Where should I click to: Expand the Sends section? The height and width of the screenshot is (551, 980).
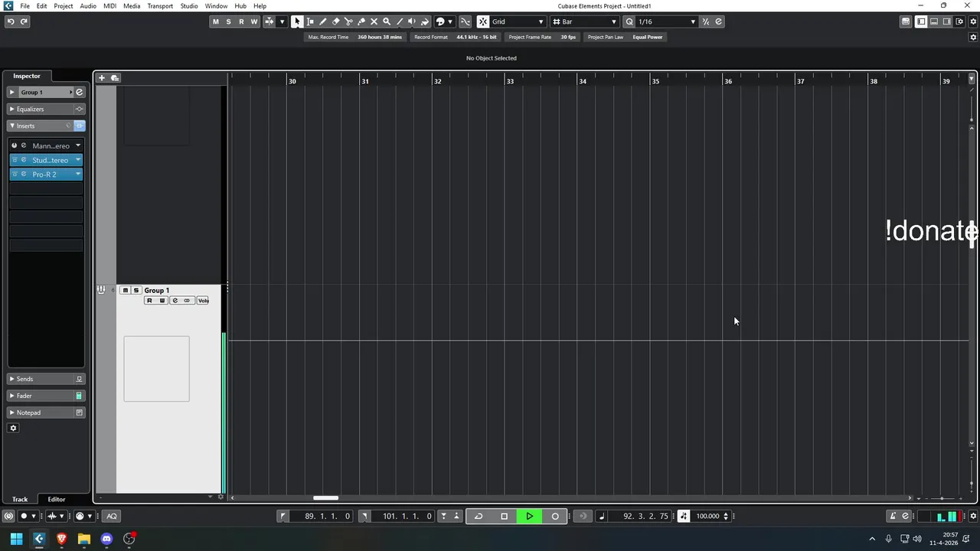click(11, 379)
